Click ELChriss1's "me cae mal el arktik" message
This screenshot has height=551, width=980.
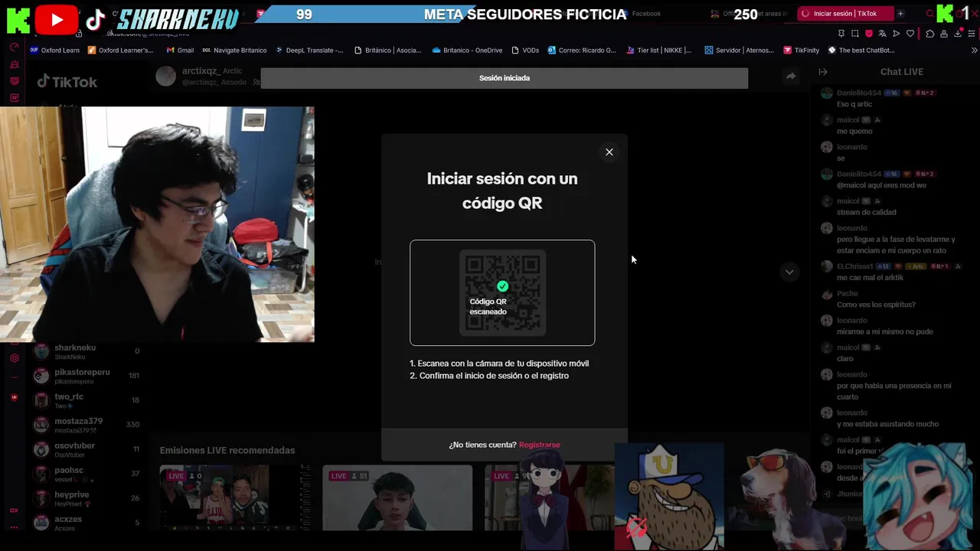point(870,277)
